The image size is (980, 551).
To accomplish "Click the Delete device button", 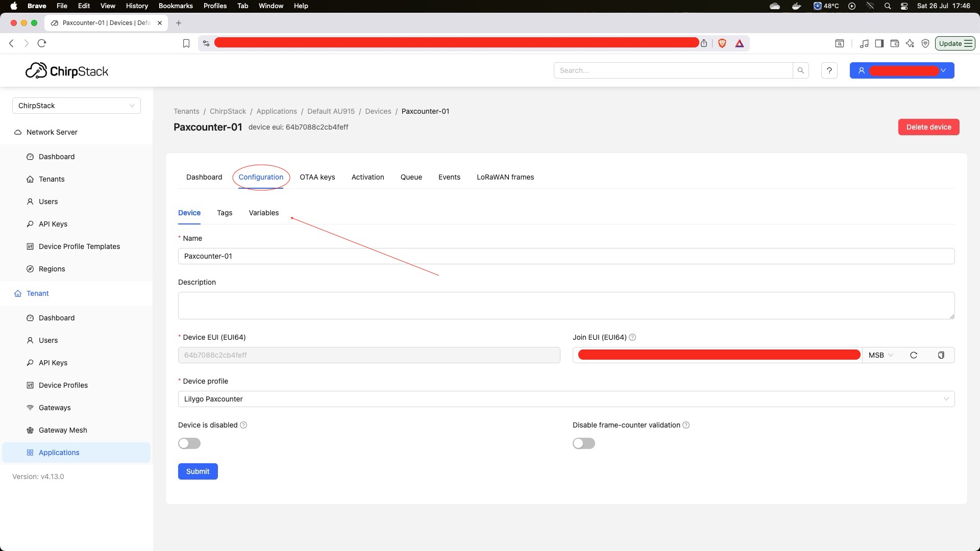I will (x=928, y=127).
